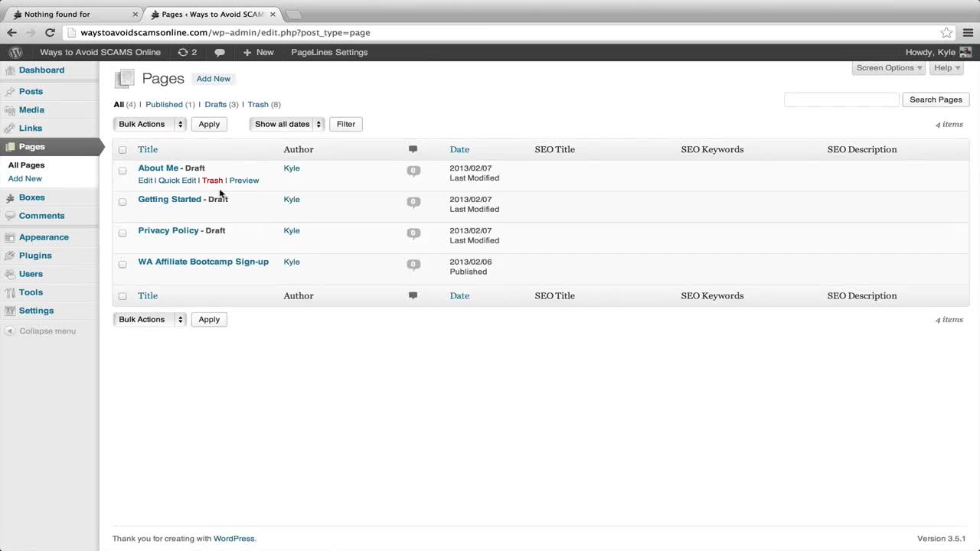
Task: Select the All Pages submenu item
Action: pos(27,165)
